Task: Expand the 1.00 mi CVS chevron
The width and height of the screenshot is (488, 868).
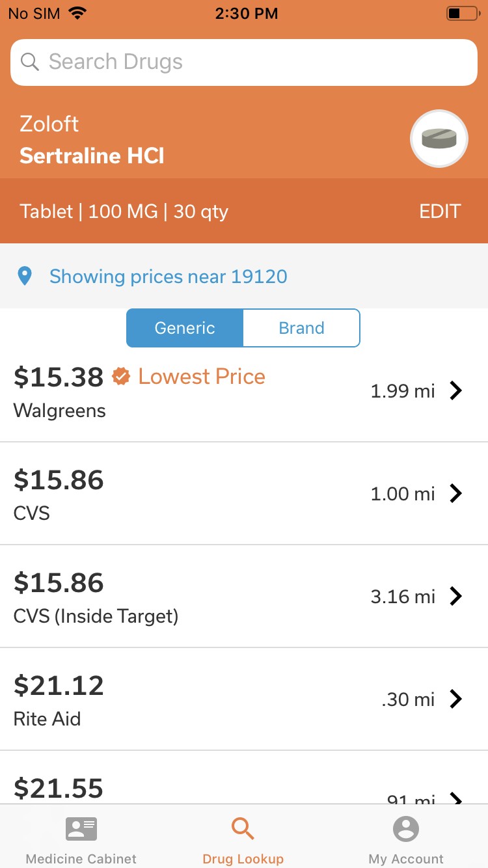Action: pos(456,493)
